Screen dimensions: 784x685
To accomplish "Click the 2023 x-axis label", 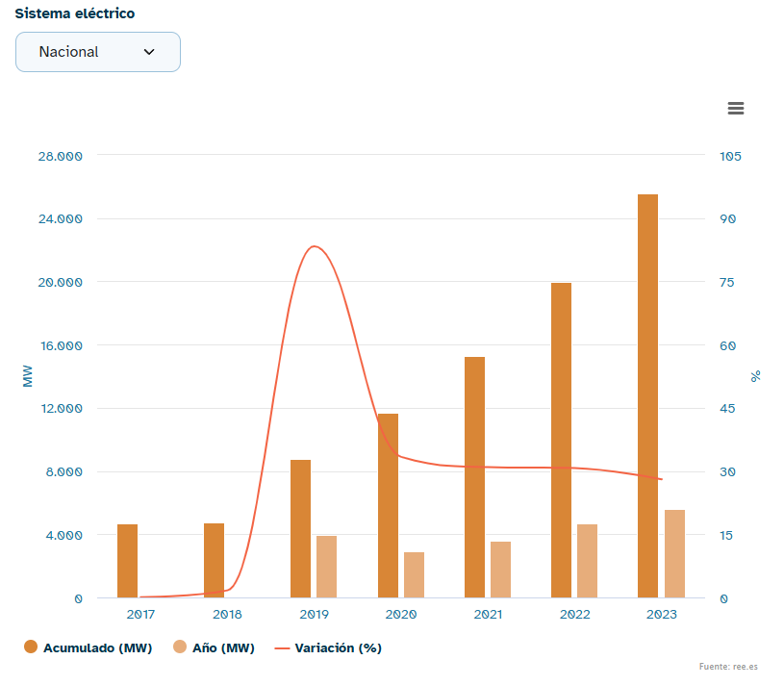I will tap(662, 614).
